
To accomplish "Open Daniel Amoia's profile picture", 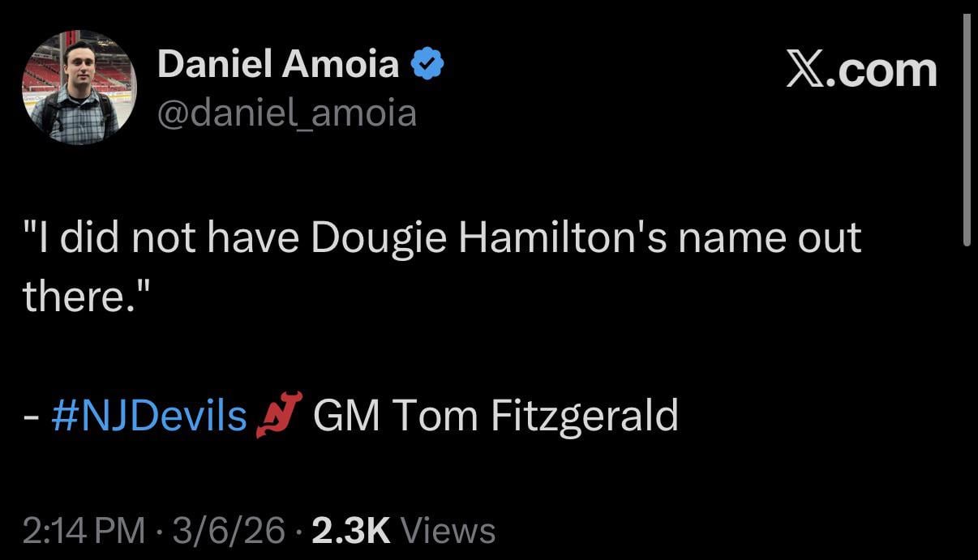I will (x=79, y=88).
